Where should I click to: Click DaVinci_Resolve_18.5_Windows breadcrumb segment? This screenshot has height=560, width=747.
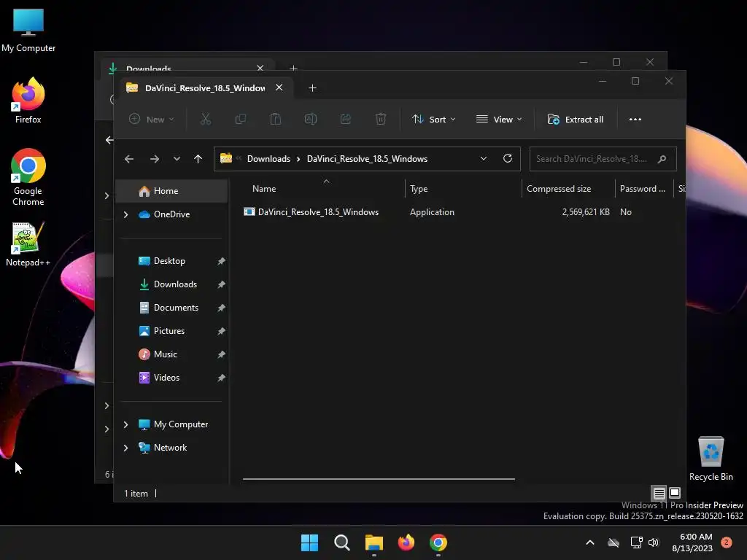pos(367,158)
